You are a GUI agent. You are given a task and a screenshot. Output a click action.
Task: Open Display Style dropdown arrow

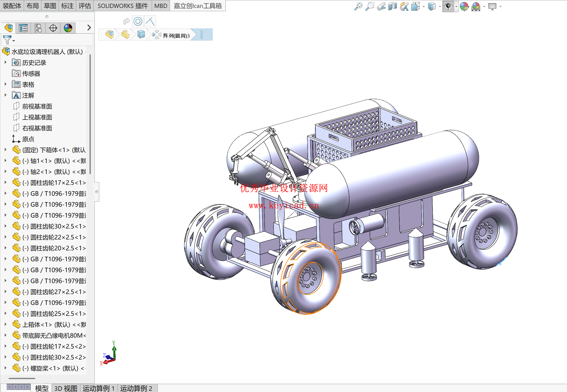click(x=440, y=7)
